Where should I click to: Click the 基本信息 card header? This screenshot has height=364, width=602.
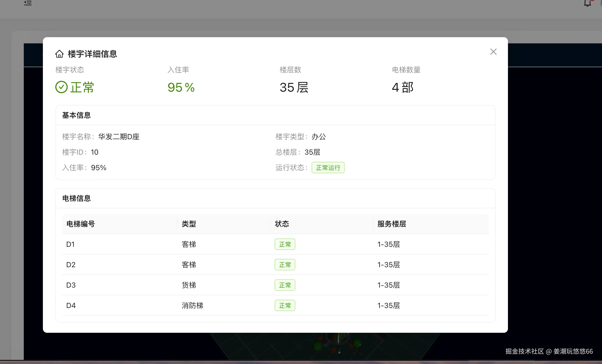coord(76,115)
